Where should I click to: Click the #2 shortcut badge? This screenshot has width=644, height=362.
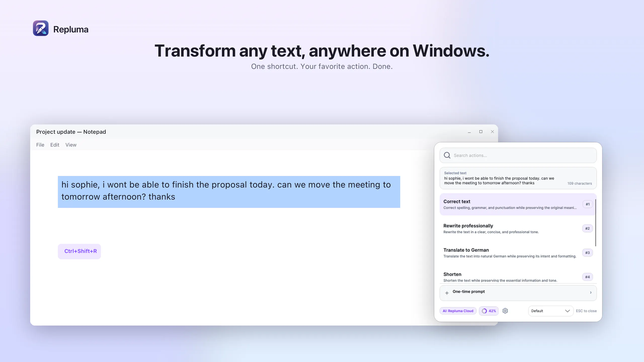587,229
